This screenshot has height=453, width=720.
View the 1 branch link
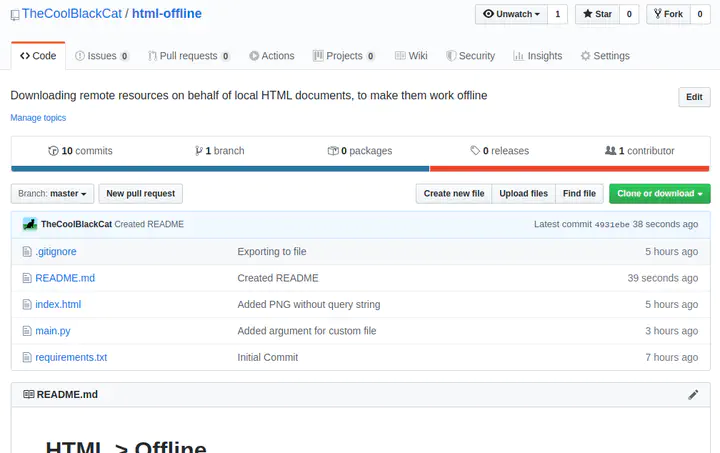[219, 151]
